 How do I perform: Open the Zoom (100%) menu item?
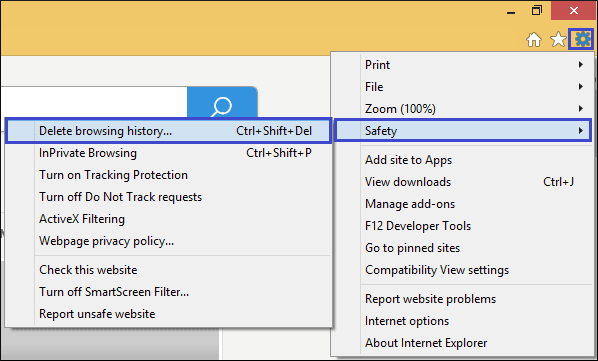click(463, 109)
